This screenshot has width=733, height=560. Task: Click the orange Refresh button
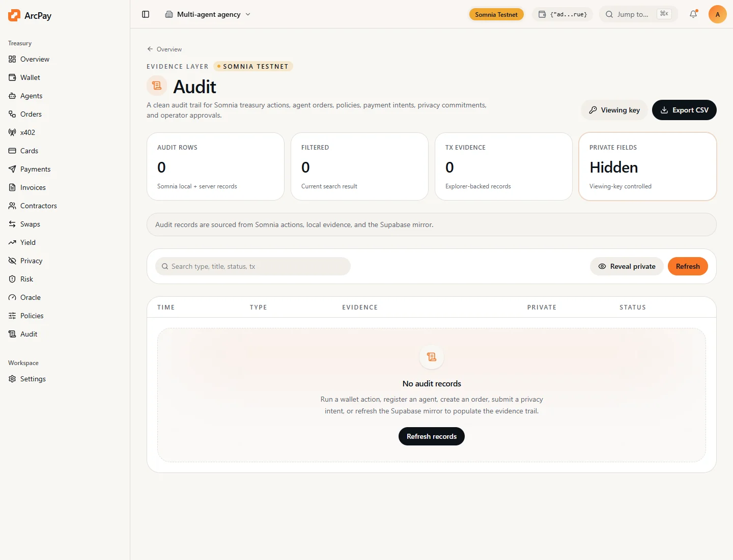tap(688, 266)
